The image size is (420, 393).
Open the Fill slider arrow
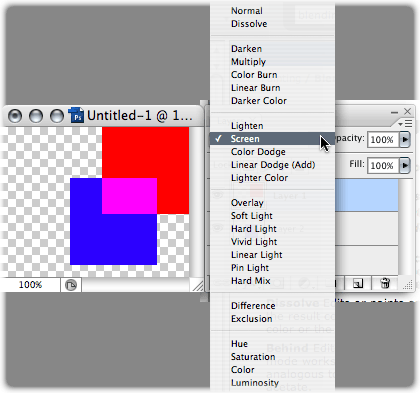click(x=405, y=165)
